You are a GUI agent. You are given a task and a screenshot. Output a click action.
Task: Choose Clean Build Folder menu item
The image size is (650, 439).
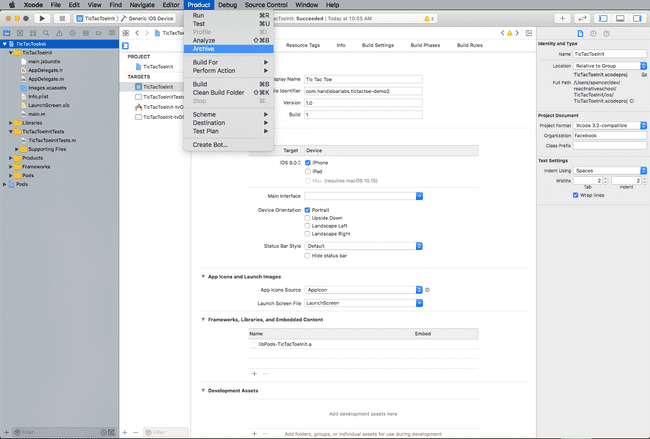(x=228, y=92)
